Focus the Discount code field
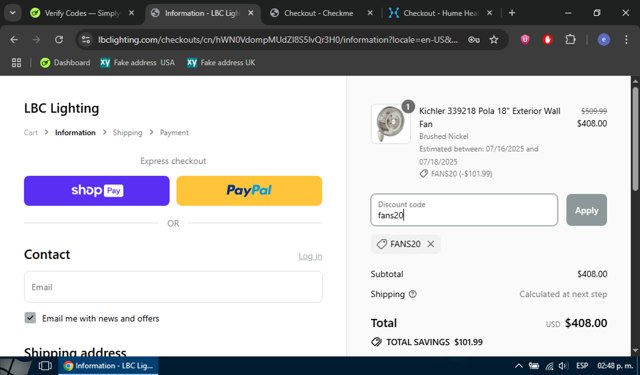Screen dimensions: 640x375 [x=464, y=210]
